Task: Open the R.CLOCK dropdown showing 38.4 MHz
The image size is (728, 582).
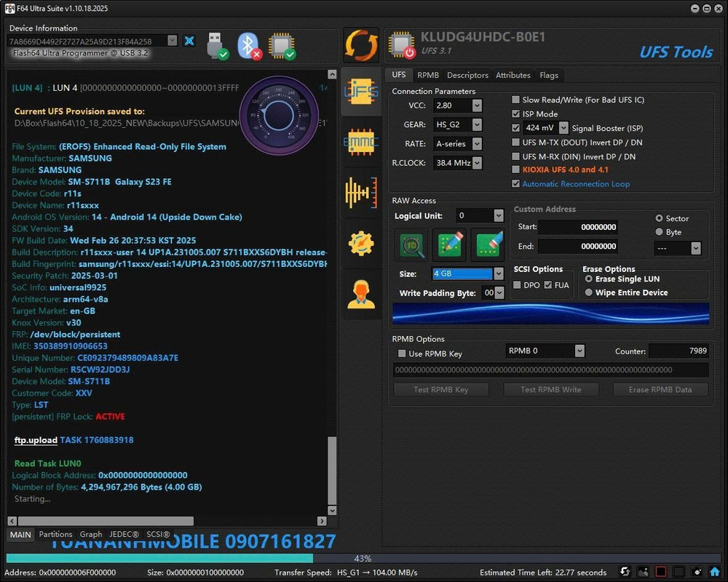Action: click(x=477, y=163)
